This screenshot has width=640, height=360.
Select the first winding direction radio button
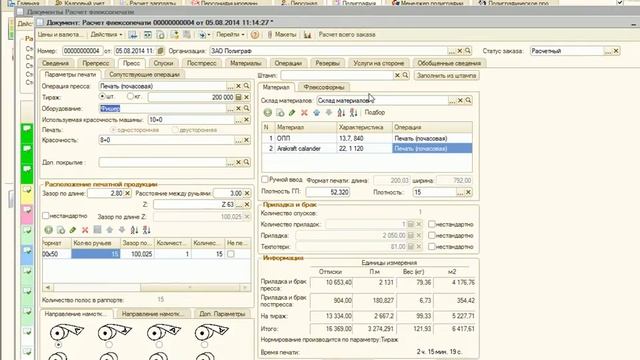click(58, 345)
